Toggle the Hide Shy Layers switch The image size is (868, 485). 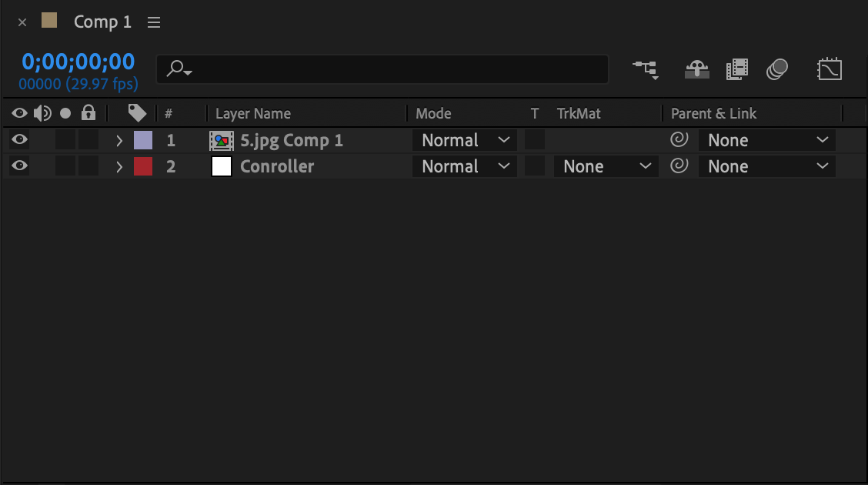(697, 70)
